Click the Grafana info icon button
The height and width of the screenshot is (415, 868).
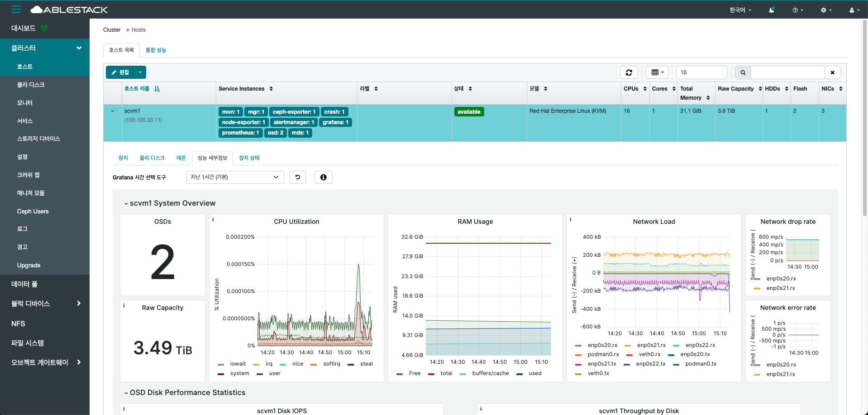click(x=323, y=177)
